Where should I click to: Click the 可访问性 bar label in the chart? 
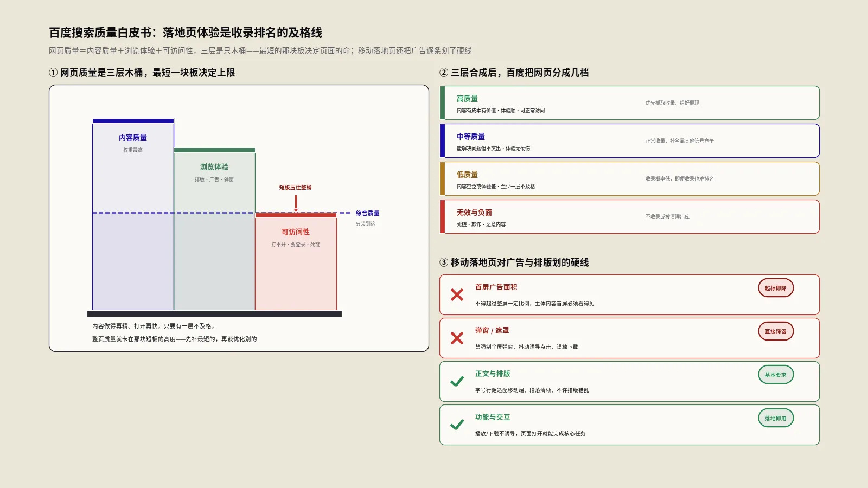coord(296,232)
